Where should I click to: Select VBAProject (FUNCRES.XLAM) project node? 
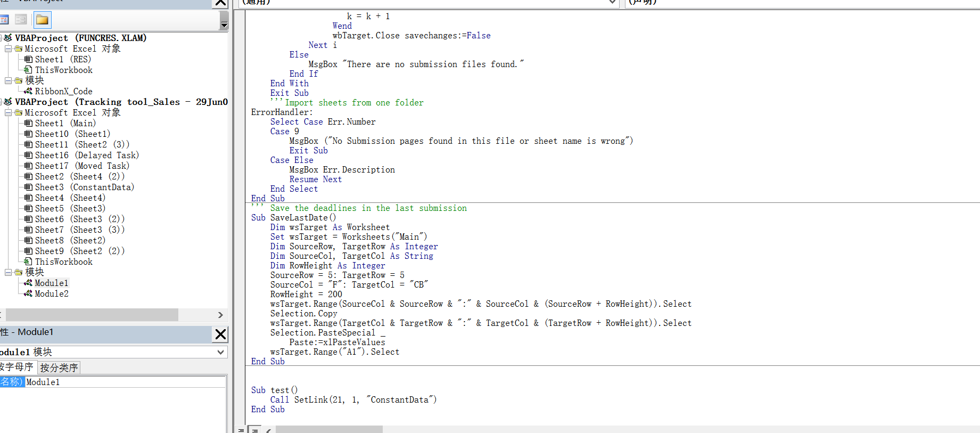pos(80,38)
